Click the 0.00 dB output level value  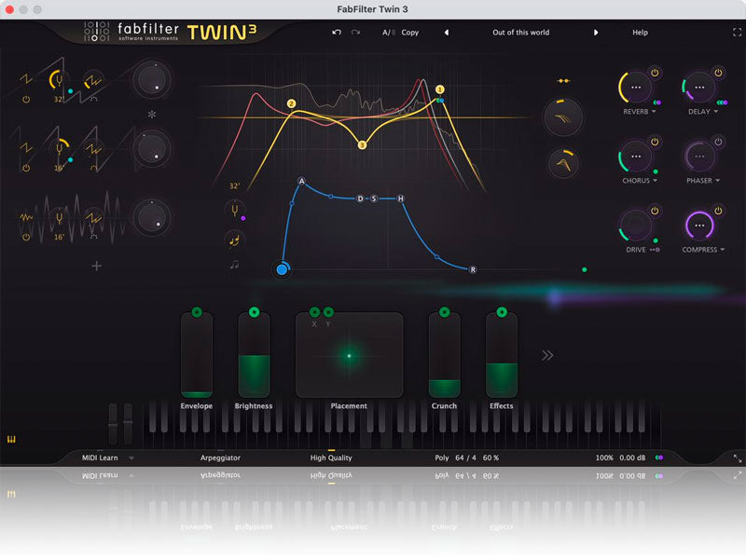[x=632, y=458]
